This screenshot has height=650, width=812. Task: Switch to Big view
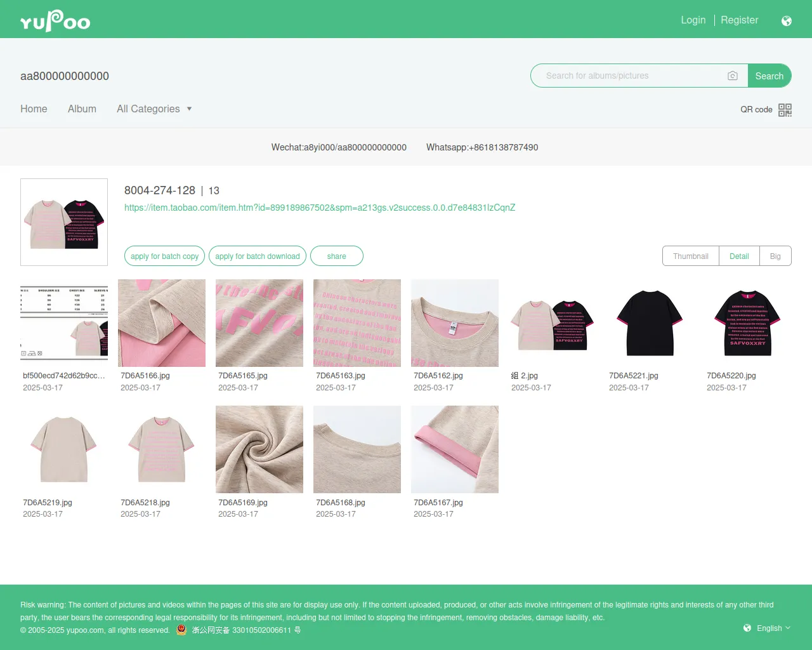[775, 256]
